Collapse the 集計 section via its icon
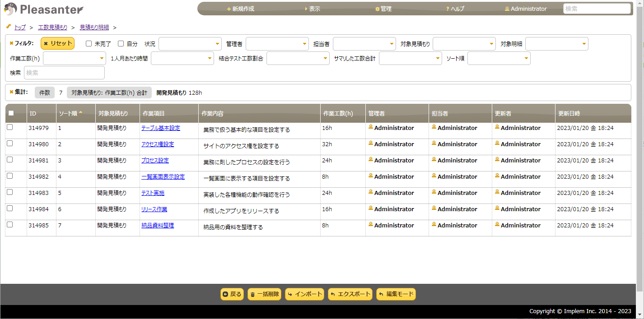 12,92
